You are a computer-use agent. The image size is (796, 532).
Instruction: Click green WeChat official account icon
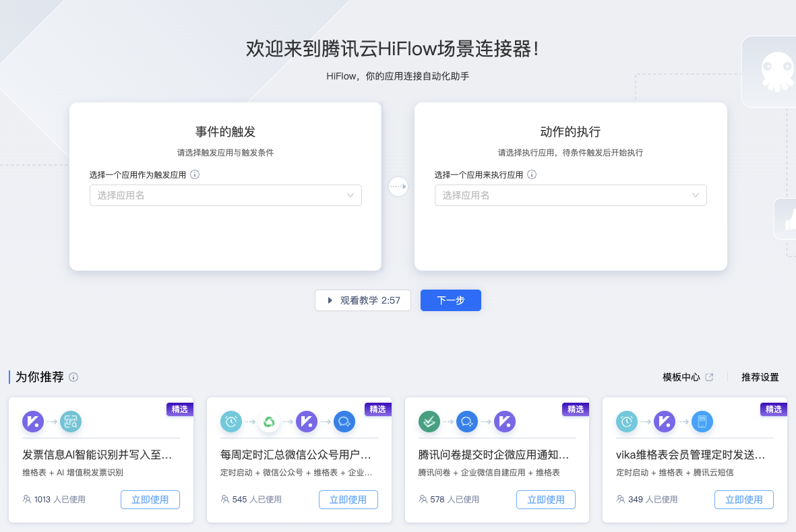[x=269, y=422]
